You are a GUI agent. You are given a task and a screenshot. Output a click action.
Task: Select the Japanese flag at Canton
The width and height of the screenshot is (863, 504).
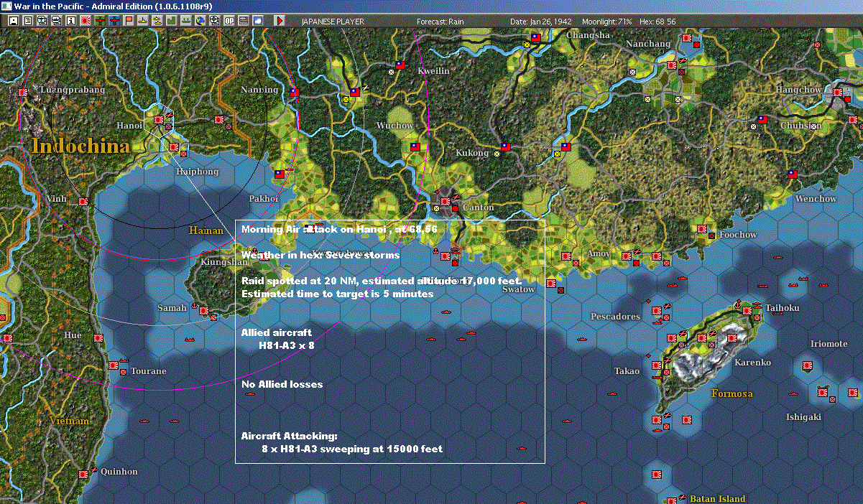(x=446, y=201)
